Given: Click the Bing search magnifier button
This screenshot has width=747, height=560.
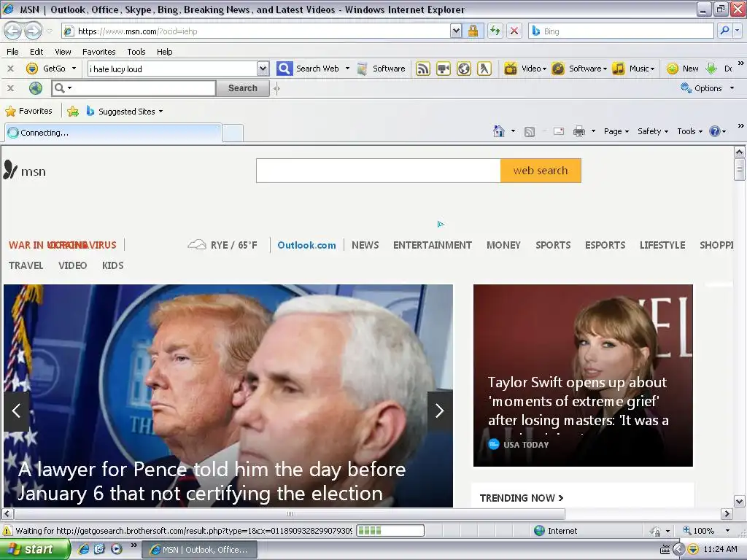Looking at the screenshot, I should (x=724, y=31).
